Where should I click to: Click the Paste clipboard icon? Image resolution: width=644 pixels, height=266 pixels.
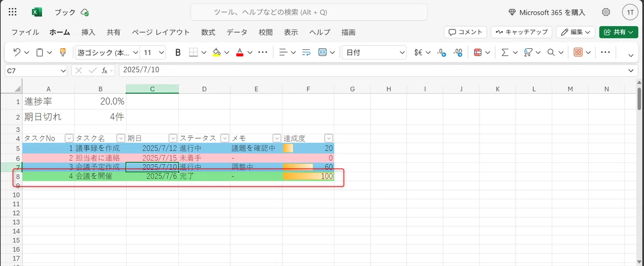point(40,53)
